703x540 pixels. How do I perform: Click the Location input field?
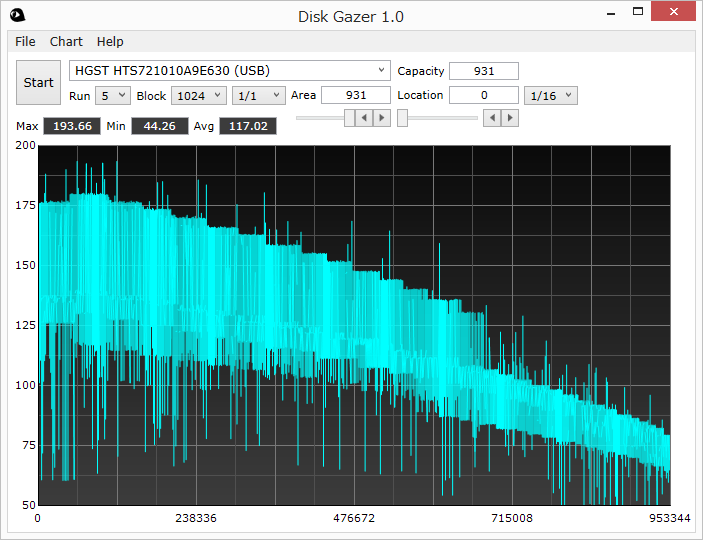(x=484, y=95)
